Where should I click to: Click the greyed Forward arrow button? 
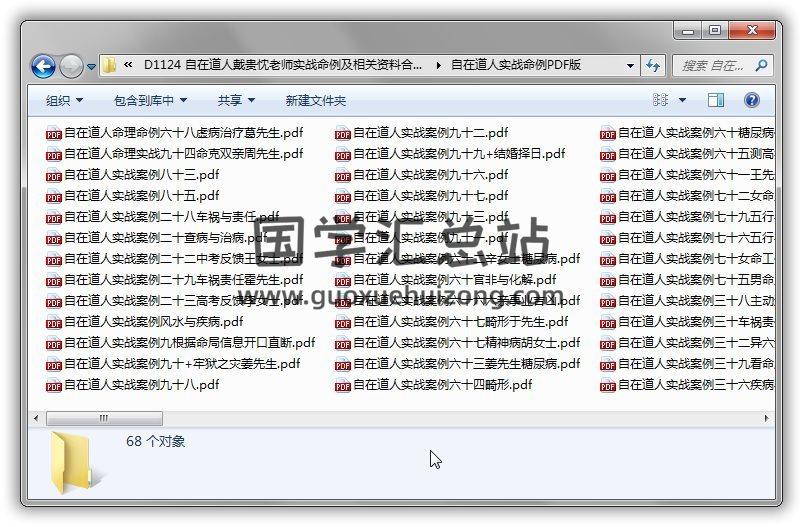71,66
